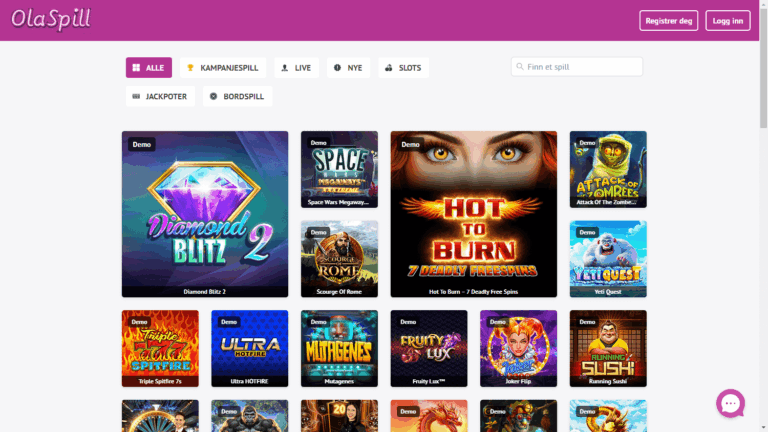Click Demo badge on Yeti Quest
The image size is (768, 432).
pos(587,232)
